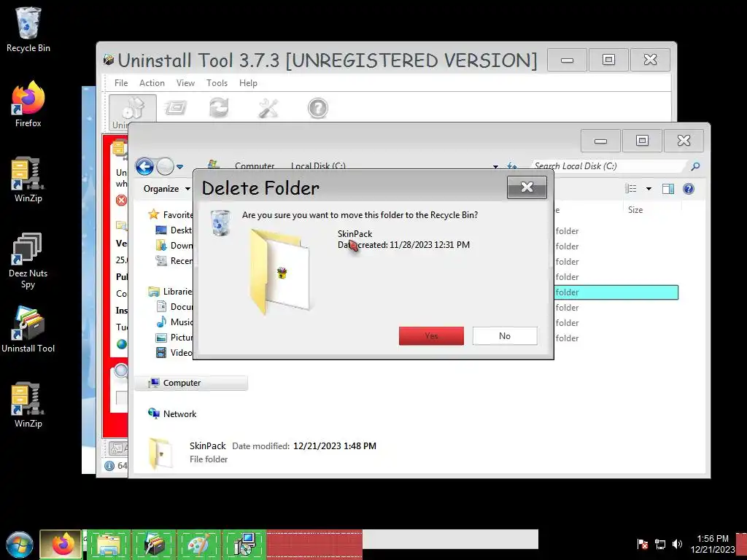Click the second toolbar icon in Uninstall Tool

[175, 108]
